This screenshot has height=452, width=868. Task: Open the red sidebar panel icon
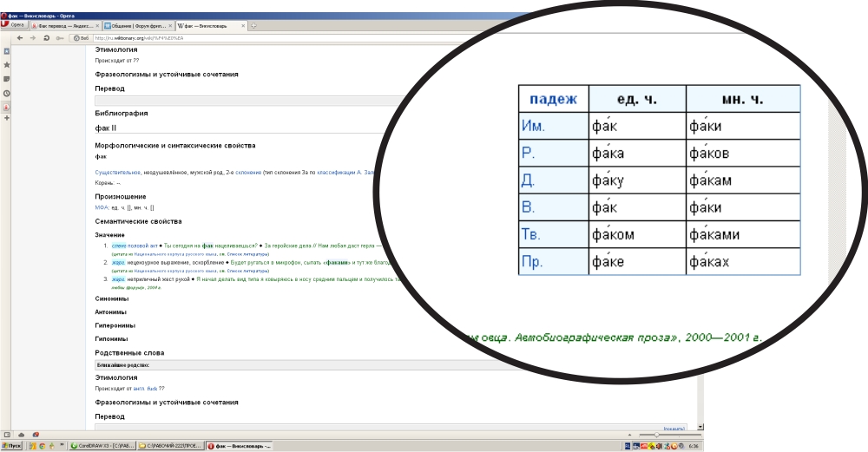(x=7, y=108)
